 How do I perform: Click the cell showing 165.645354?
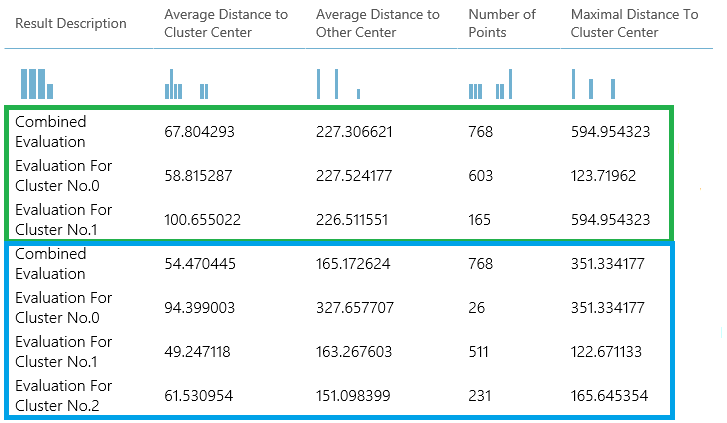610,396
